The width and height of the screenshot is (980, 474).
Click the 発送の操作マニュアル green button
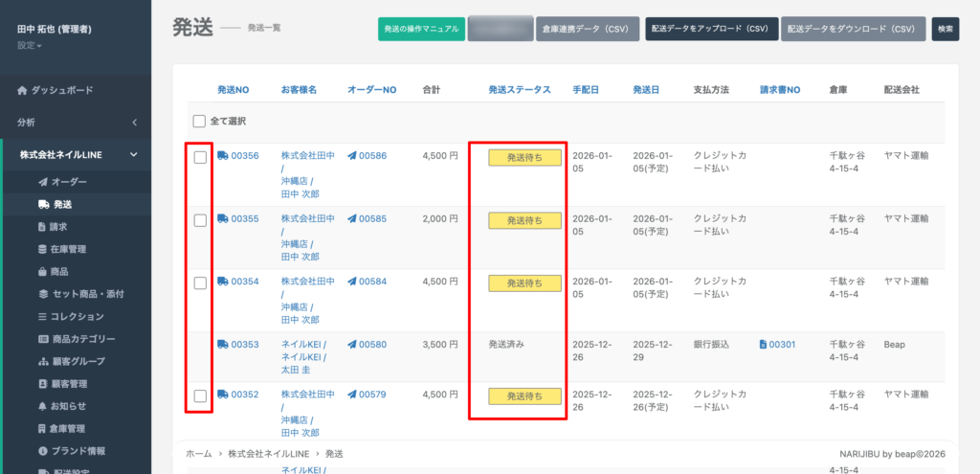[x=421, y=29]
